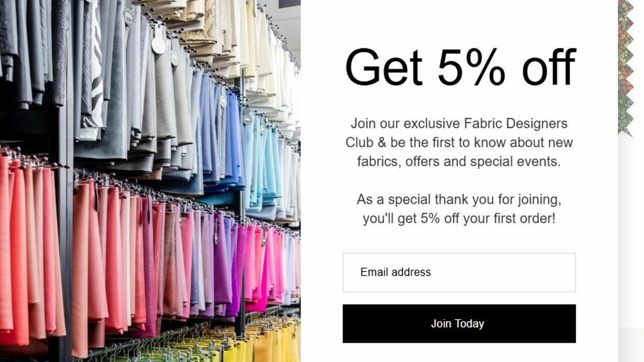This screenshot has height=362, width=644.
Task: Focus the Email address input field
Action: (x=459, y=272)
